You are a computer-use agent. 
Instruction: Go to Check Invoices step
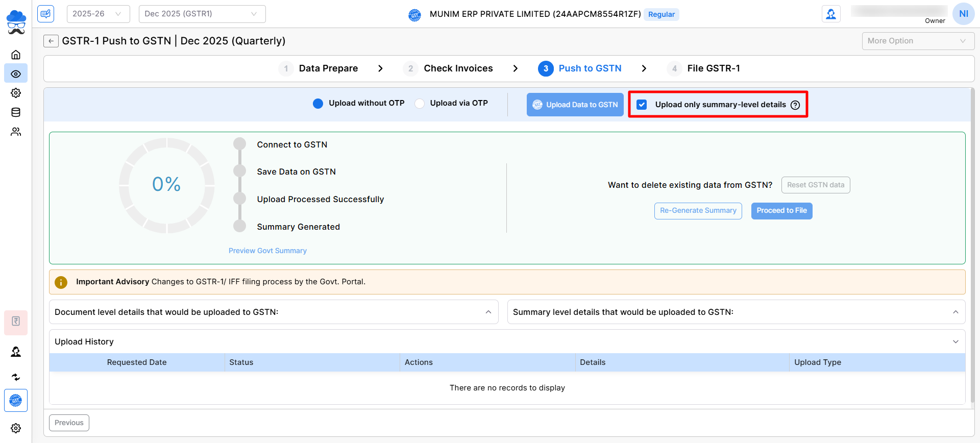[x=458, y=68]
